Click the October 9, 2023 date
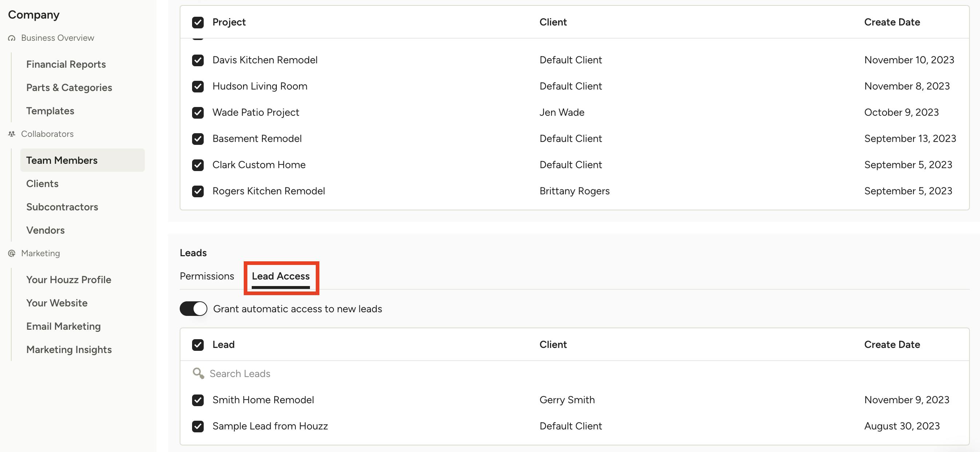980x452 pixels. point(901,112)
